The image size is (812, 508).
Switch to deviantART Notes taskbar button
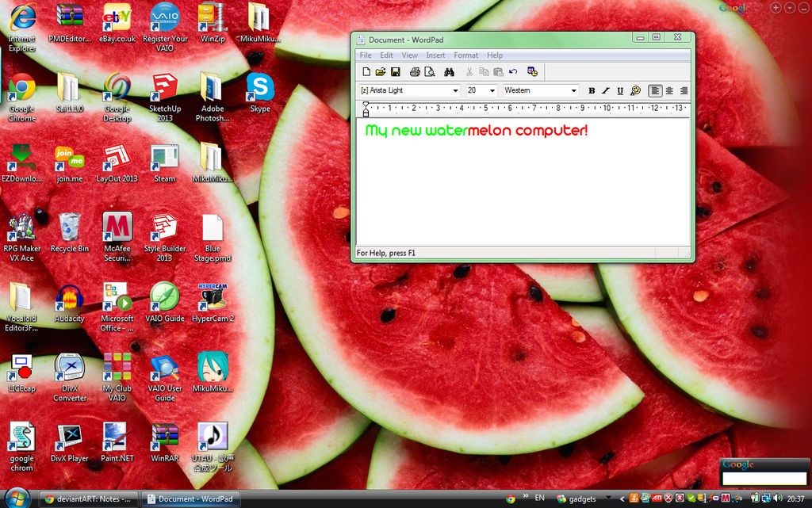pyautogui.click(x=88, y=499)
